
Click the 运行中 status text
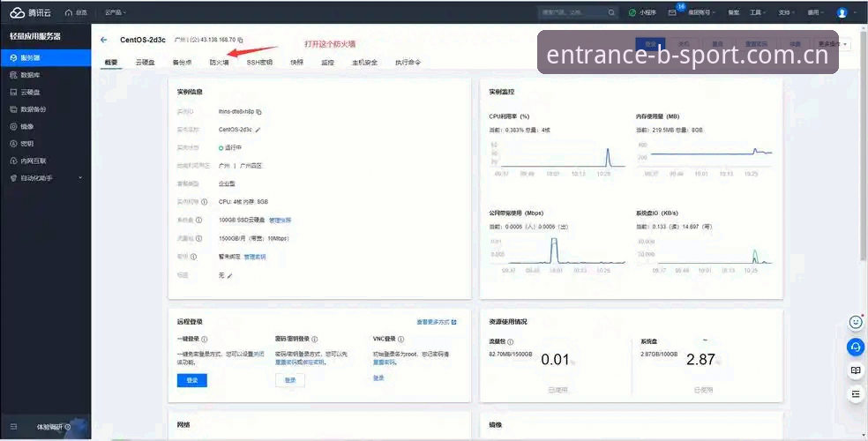coord(233,148)
